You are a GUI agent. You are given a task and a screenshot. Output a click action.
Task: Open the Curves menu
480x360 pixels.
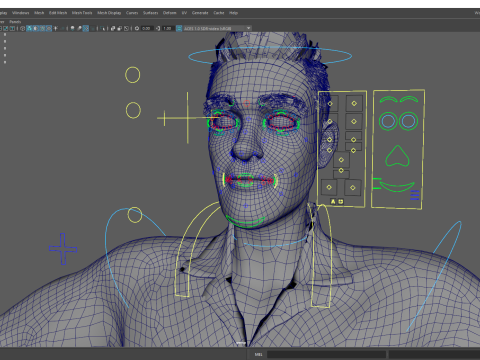pyautogui.click(x=132, y=13)
